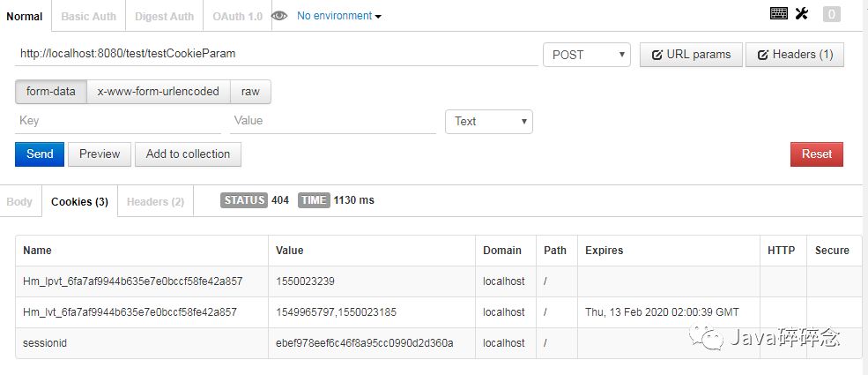View the response Body tab
Screen dimensions: 868x375
tap(19, 202)
